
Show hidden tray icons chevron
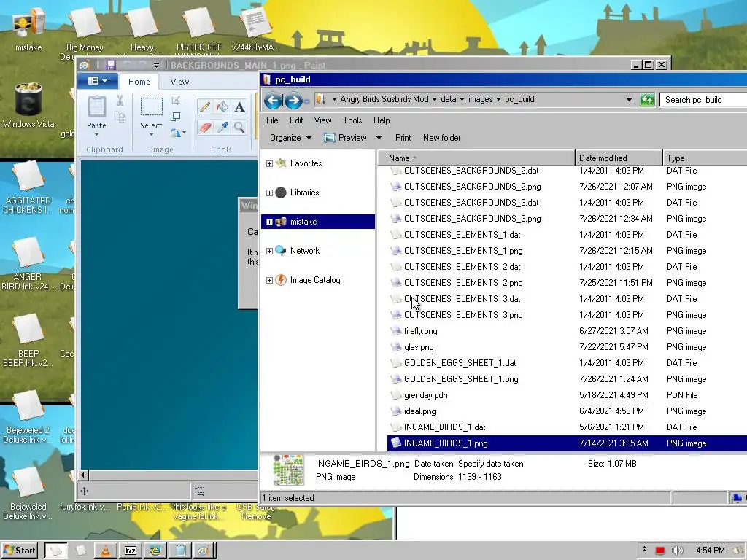pos(644,550)
